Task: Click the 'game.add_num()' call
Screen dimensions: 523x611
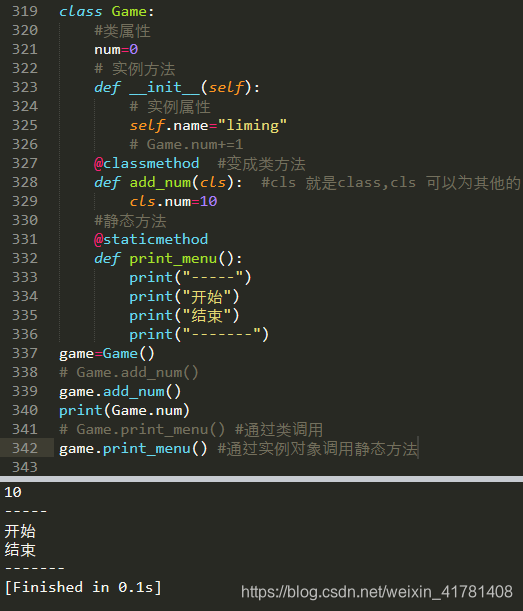Action: point(120,392)
